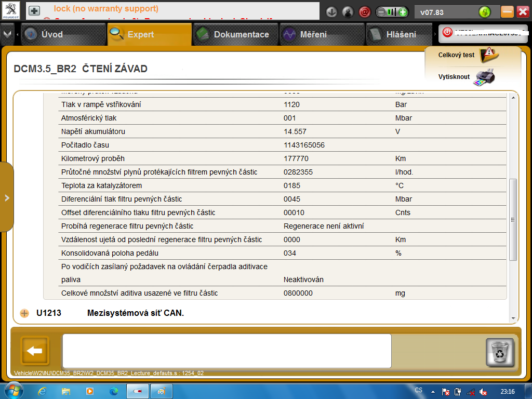532x399 pixels.
Task: Click the green plus zoom button
Action: (403, 12)
